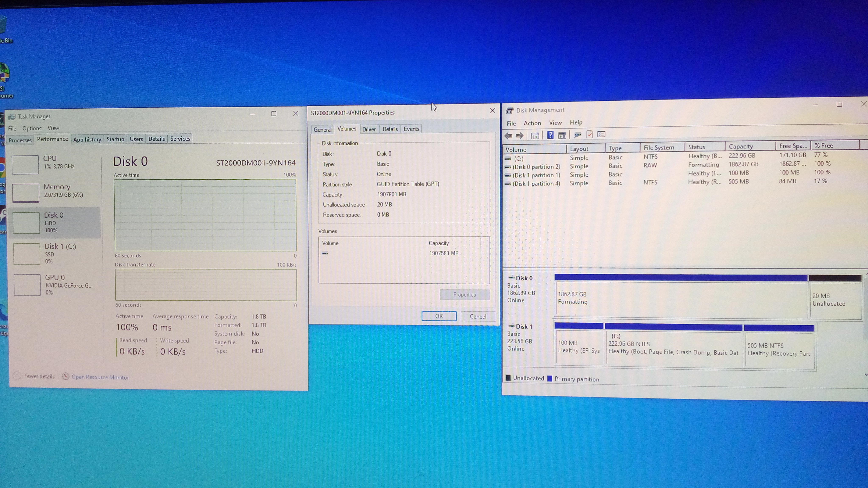The image size is (868, 488).
Task: Select Disk 1 (C:) SSD in Task Manager sidebar
Action: tap(56, 253)
